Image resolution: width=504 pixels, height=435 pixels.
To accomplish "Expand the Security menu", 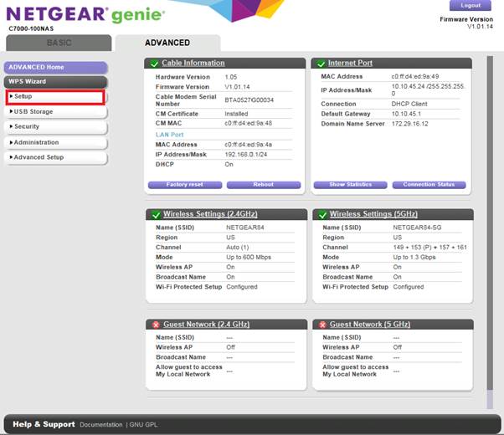I will [x=56, y=127].
